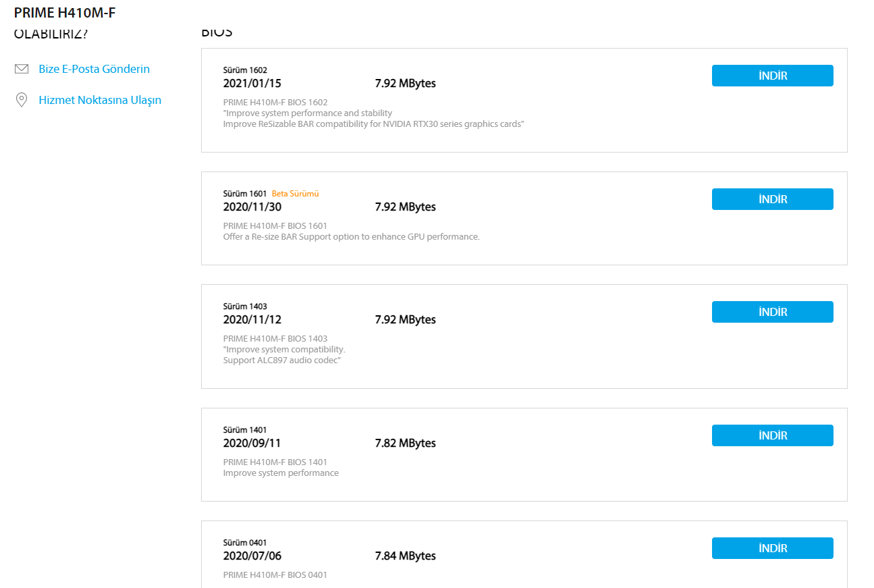The image size is (874, 588).
Task: Click İNDİR for BIOS version 0401
Action: (772, 548)
